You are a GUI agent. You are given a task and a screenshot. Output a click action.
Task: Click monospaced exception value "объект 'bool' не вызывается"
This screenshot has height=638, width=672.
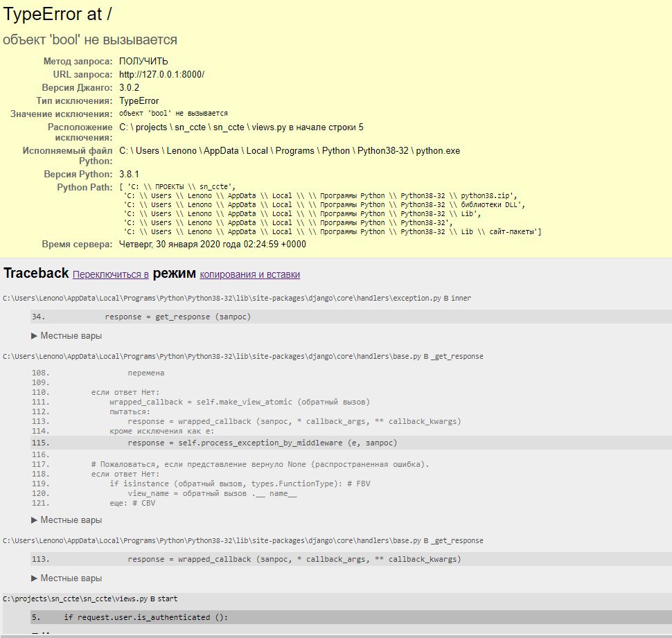tap(173, 114)
